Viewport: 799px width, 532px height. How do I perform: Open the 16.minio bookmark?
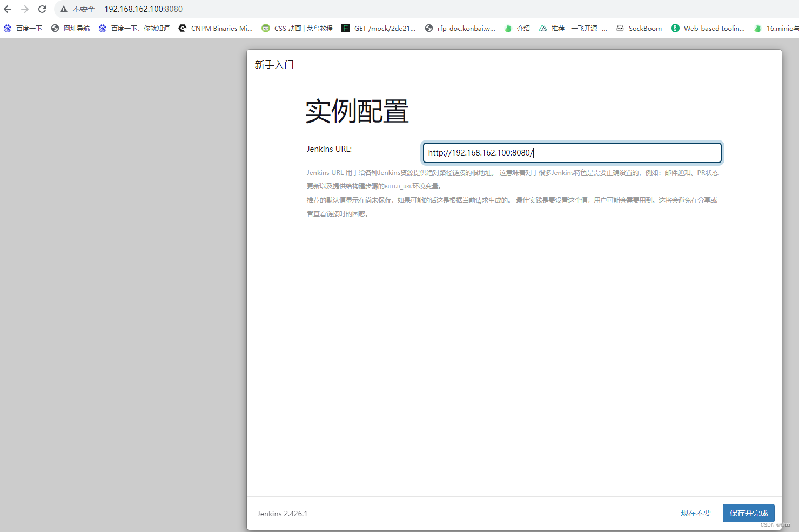776,28
